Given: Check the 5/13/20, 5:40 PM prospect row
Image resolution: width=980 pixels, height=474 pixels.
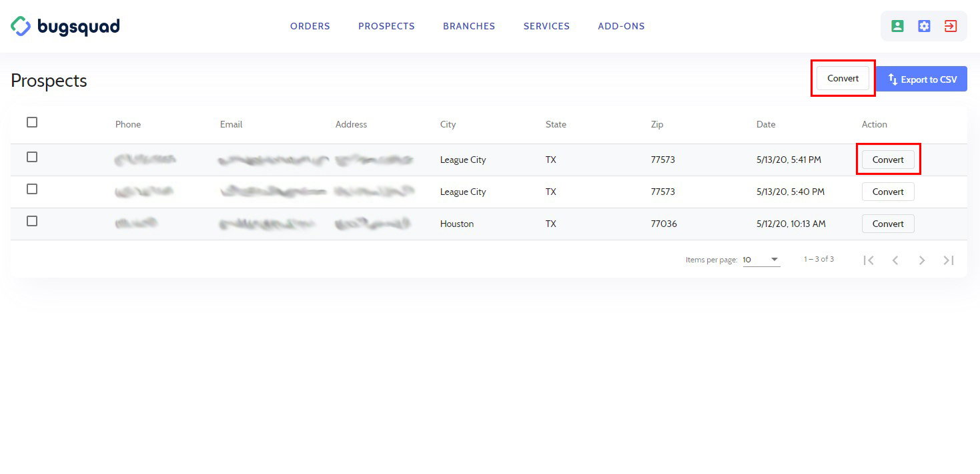Looking at the screenshot, I should pyautogui.click(x=32, y=189).
